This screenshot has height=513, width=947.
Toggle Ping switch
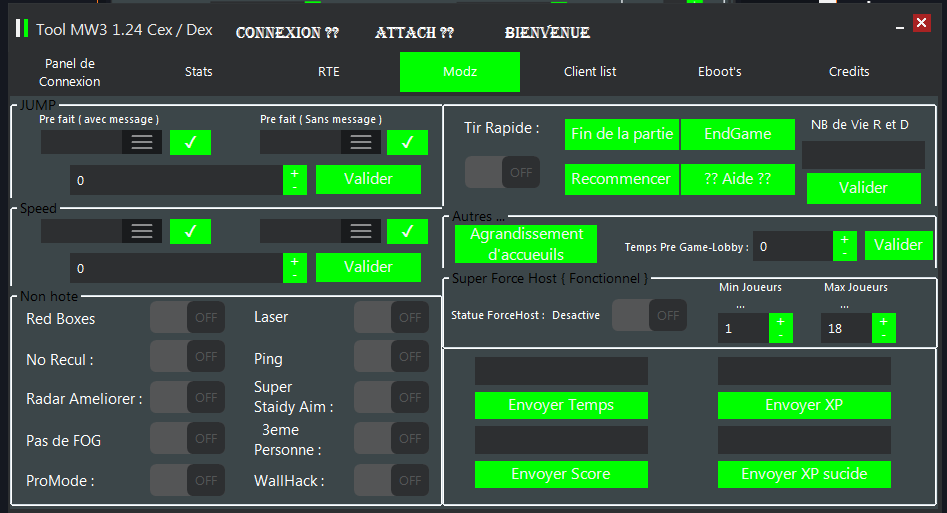[391, 357]
